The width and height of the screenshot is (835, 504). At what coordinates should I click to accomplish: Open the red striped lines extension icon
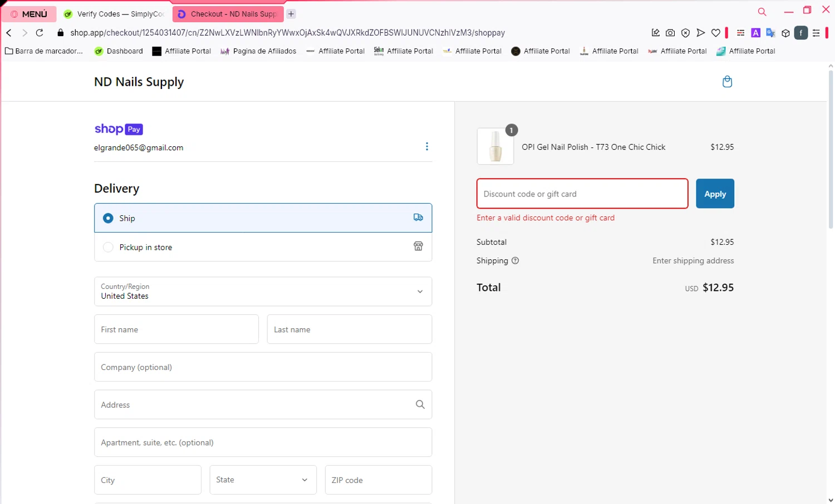[x=740, y=33]
